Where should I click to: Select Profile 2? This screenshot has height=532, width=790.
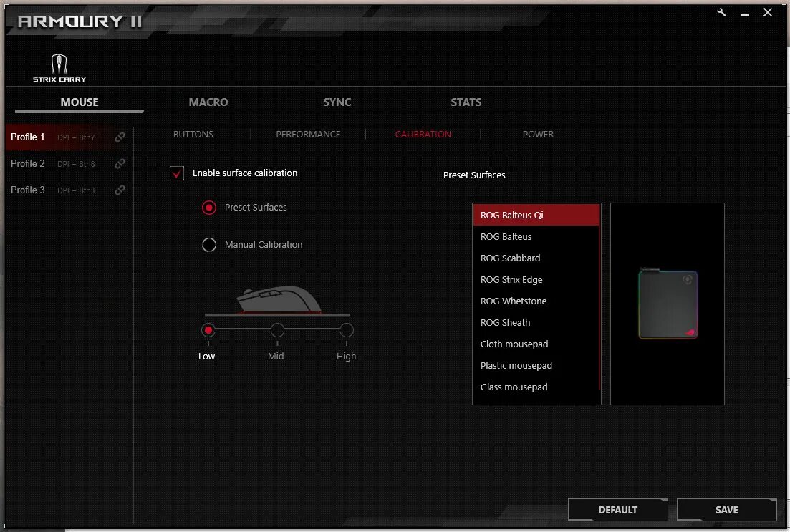point(68,164)
